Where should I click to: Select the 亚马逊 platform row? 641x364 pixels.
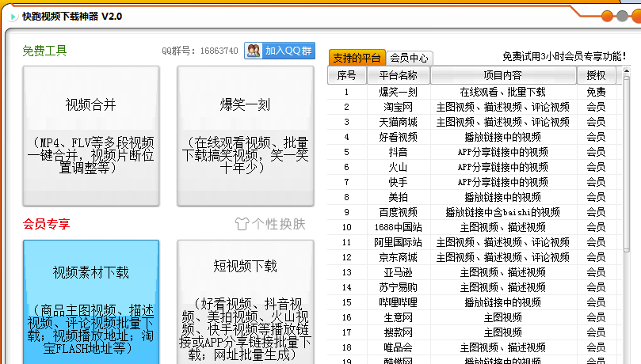click(474, 272)
